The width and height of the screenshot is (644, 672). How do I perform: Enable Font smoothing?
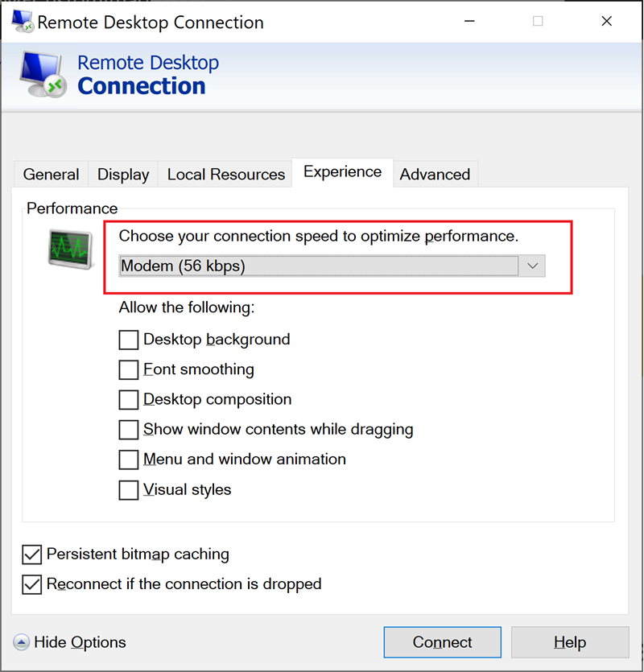(128, 369)
